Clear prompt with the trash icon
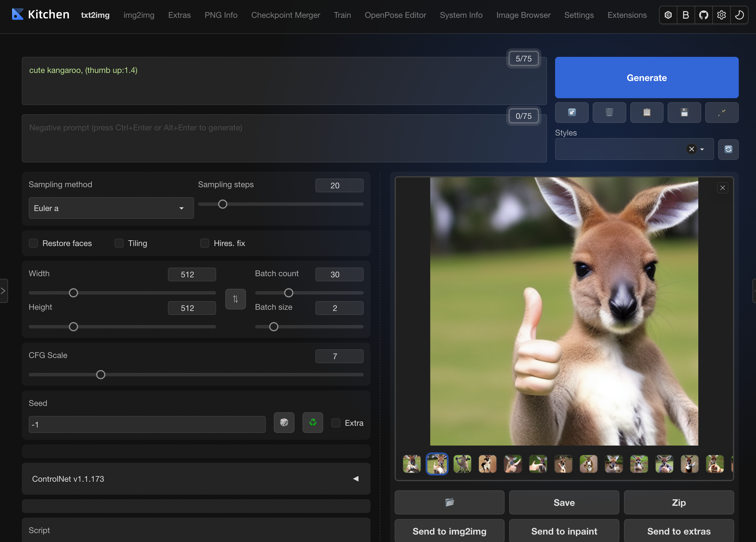This screenshot has height=542, width=756. click(x=609, y=112)
